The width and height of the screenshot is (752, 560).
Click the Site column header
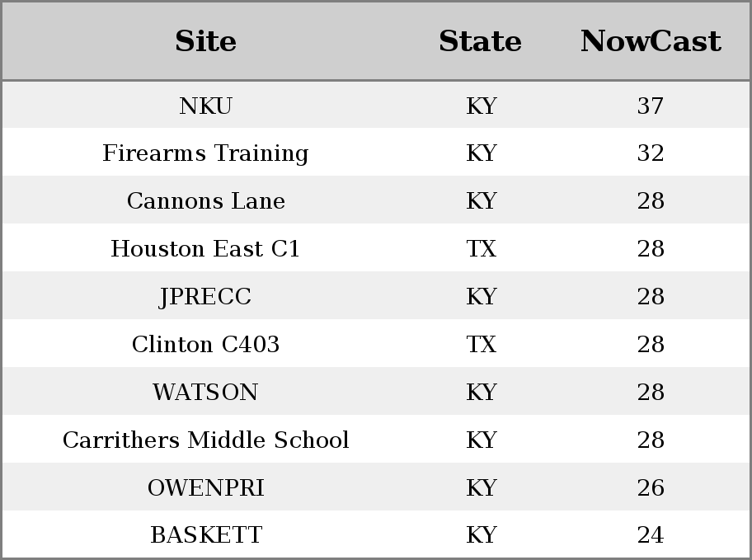pos(205,41)
